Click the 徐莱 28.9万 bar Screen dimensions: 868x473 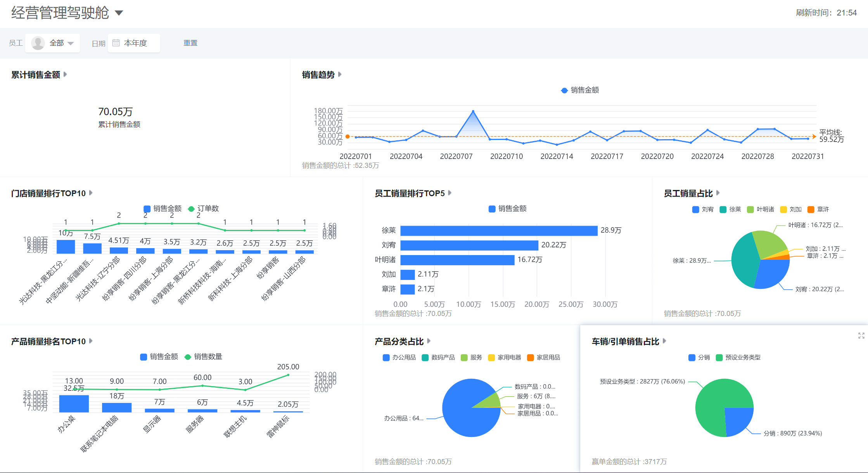tap(499, 231)
